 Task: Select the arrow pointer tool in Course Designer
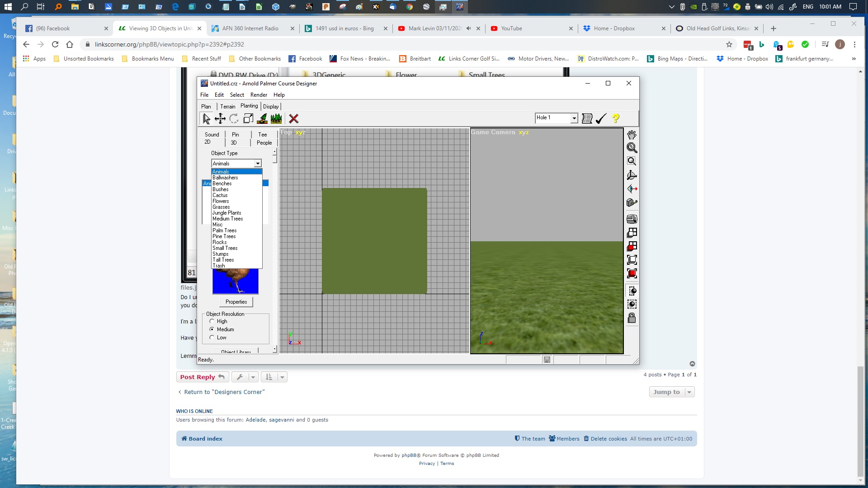point(206,118)
